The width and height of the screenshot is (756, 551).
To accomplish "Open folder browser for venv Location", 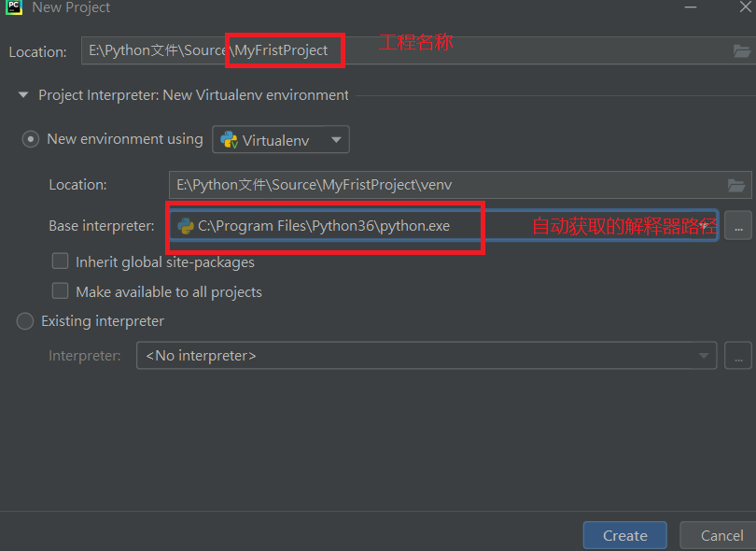I will click(x=737, y=184).
